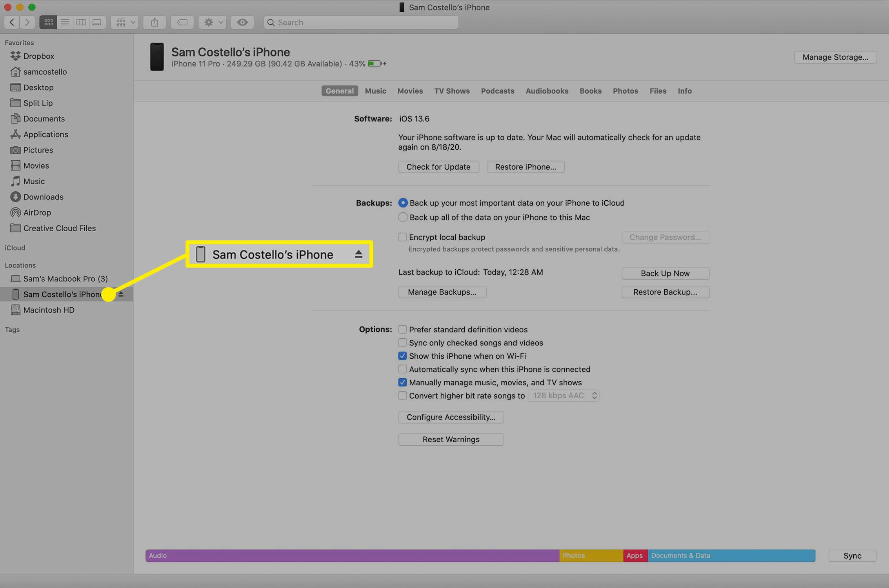889x588 pixels.
Task: Switch to the General tab
Action: (x=340, y=91)
